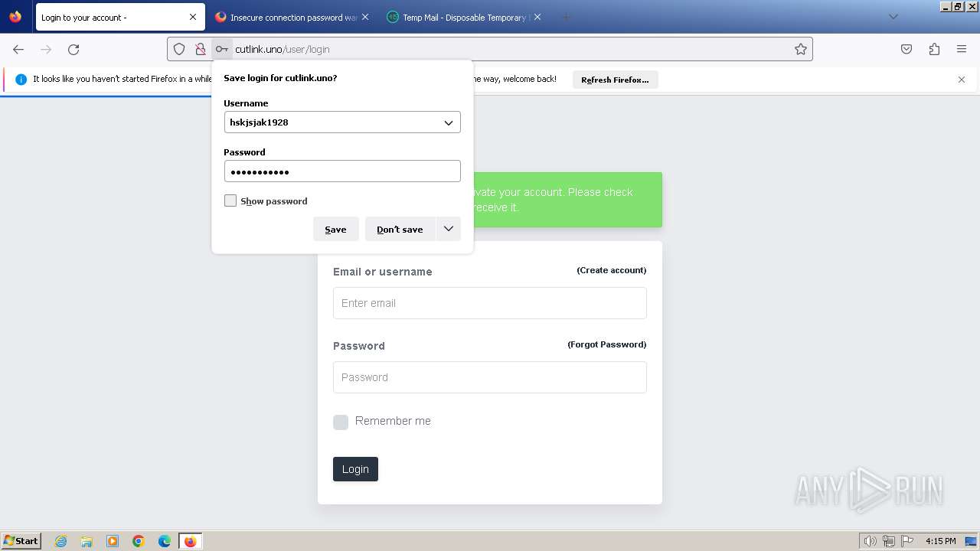The height and width of the screenshot is (551, 980).
Task: Click the Password input on login form
Action: tap(490, 377)
